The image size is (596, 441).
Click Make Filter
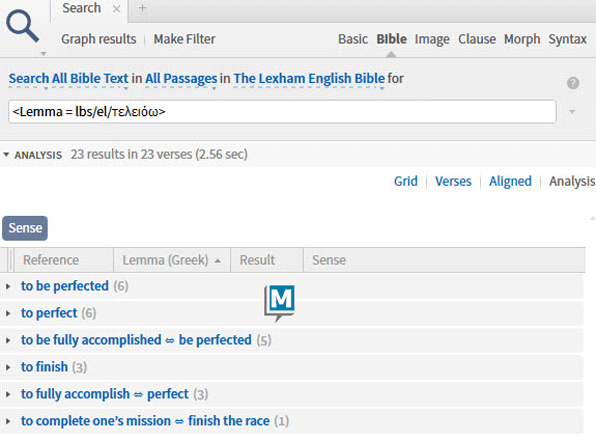(184, 39)
